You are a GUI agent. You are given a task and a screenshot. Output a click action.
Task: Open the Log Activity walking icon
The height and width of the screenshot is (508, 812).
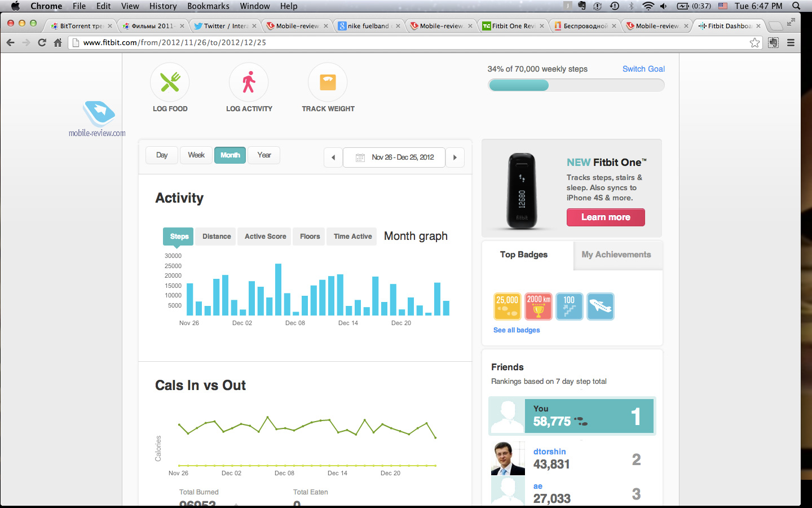click(x=249, y=82)
